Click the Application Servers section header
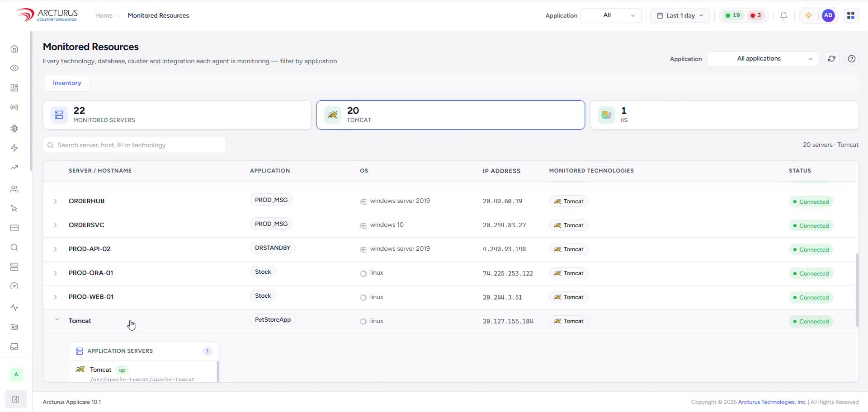This screenshot has width=868, height=412. [x=144, y=351]
